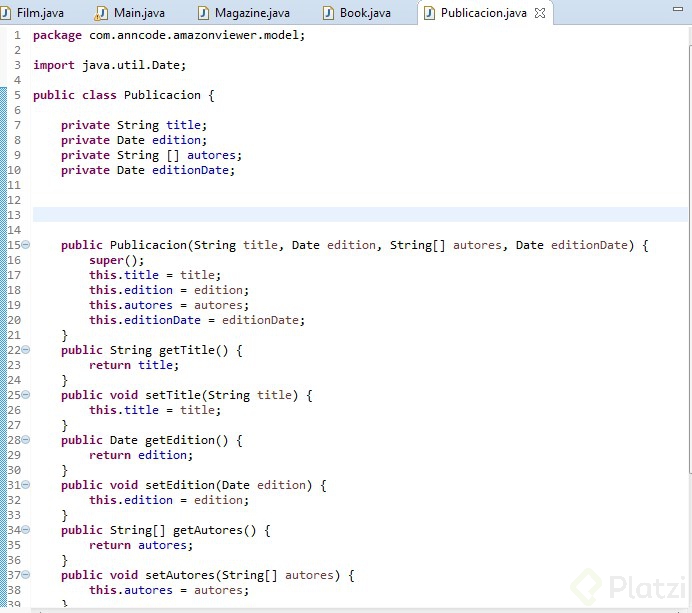Click this.edition assignment on line 18

point(169,290)
